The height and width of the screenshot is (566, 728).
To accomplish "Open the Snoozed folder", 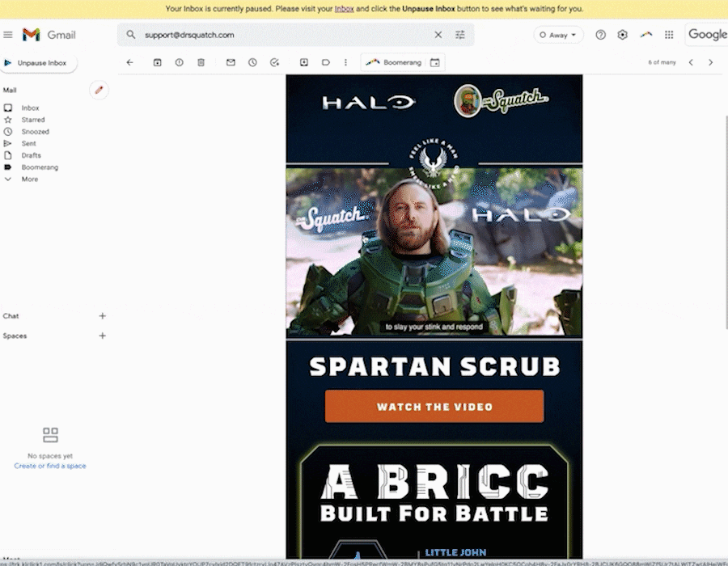I will pos(35,132).
